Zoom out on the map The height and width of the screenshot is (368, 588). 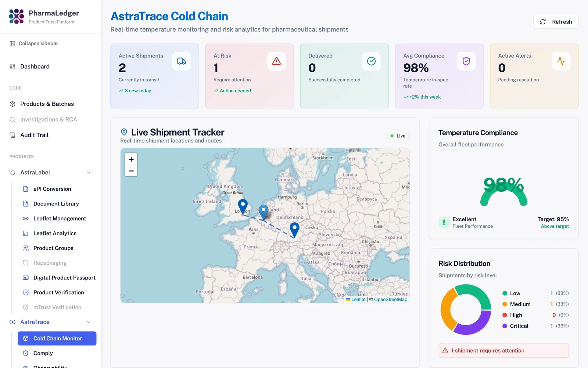point(131,171)
